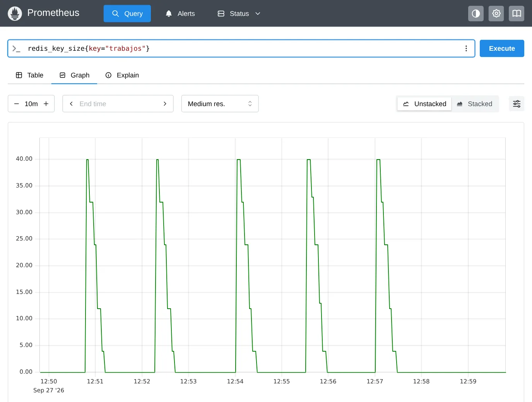This screenshot has height=402, width=532.
Task: Expand the Status dropdown menu
Action: (x=239, y=14)
